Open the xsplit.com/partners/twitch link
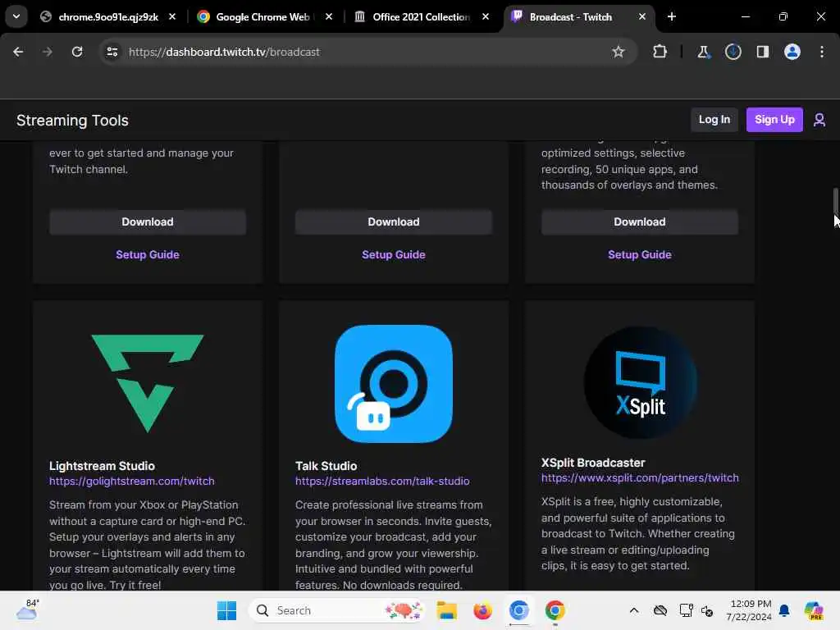This screenshot has width=840, height=630. click(x=640, y=478)
